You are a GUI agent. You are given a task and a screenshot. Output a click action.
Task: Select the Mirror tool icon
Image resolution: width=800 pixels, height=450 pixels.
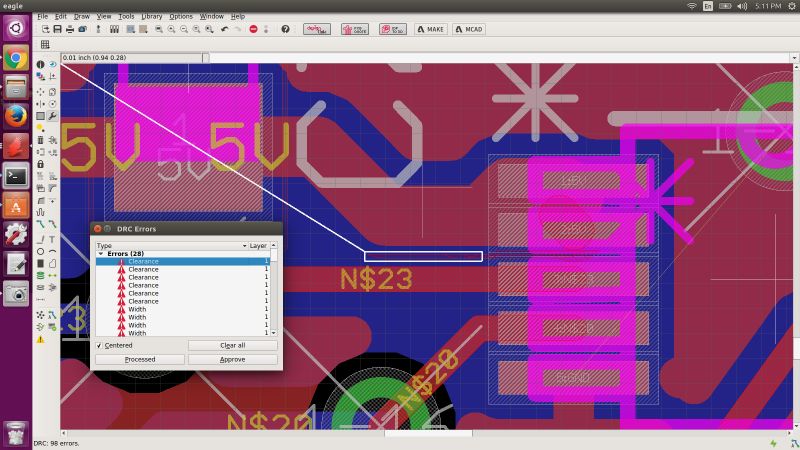(x=40, y=104)
